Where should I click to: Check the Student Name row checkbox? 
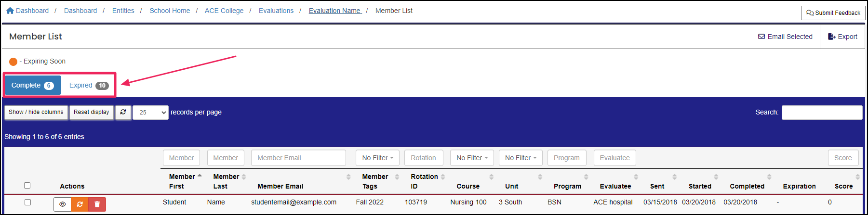point(27,202)
